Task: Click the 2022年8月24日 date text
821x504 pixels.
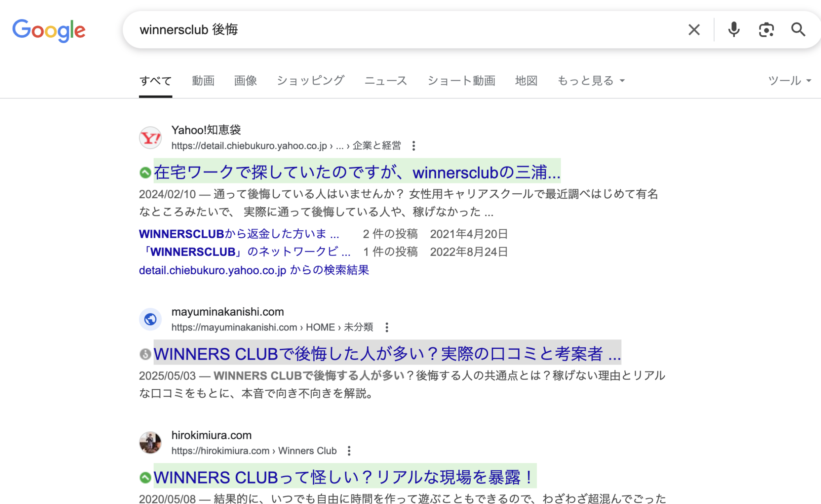Action: 469,252
